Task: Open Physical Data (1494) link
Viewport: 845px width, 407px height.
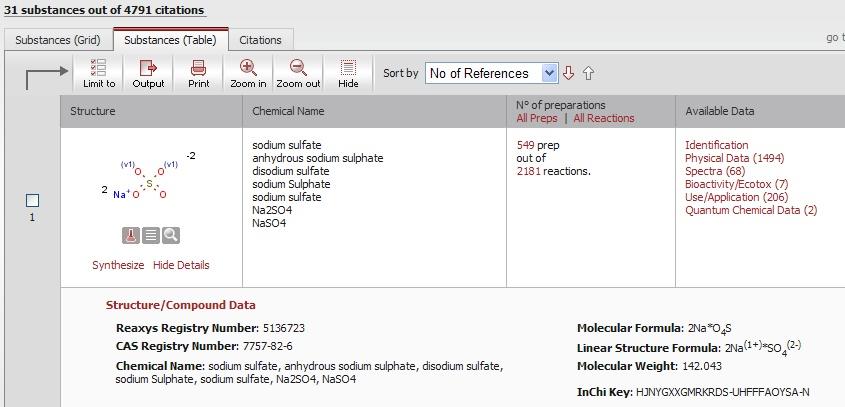Action: [735, 158]
